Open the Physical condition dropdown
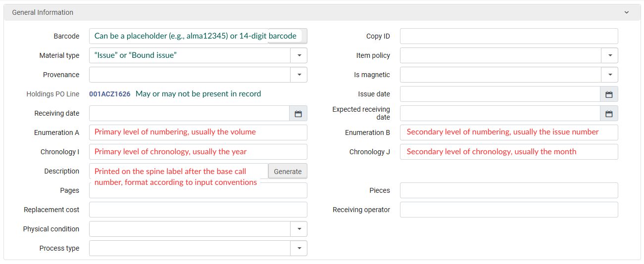The width and height of the screenshot is (644, 264). (299, 229)
